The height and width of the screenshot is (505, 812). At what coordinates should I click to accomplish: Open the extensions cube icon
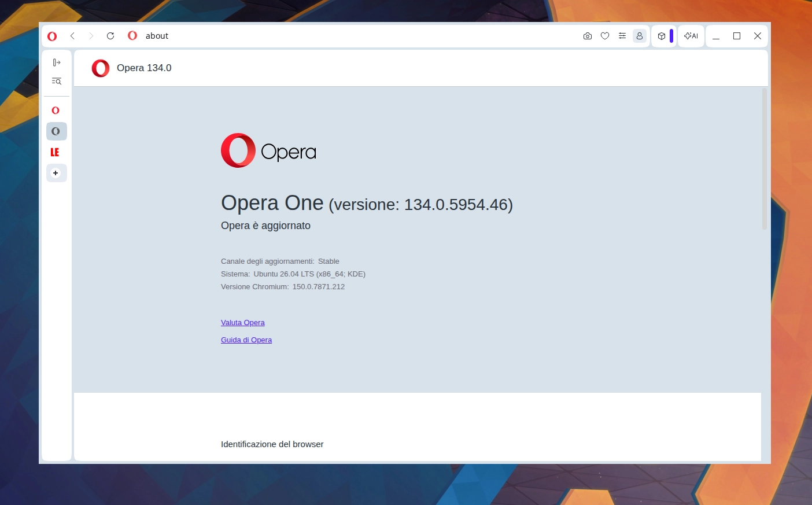click(x=662, y=36)
